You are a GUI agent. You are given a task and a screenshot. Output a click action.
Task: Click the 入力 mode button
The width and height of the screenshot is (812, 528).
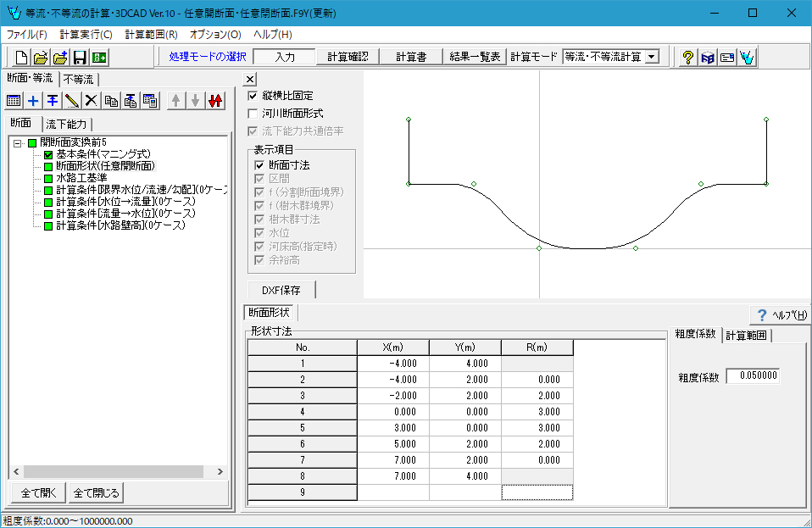[x=285, y=57]
